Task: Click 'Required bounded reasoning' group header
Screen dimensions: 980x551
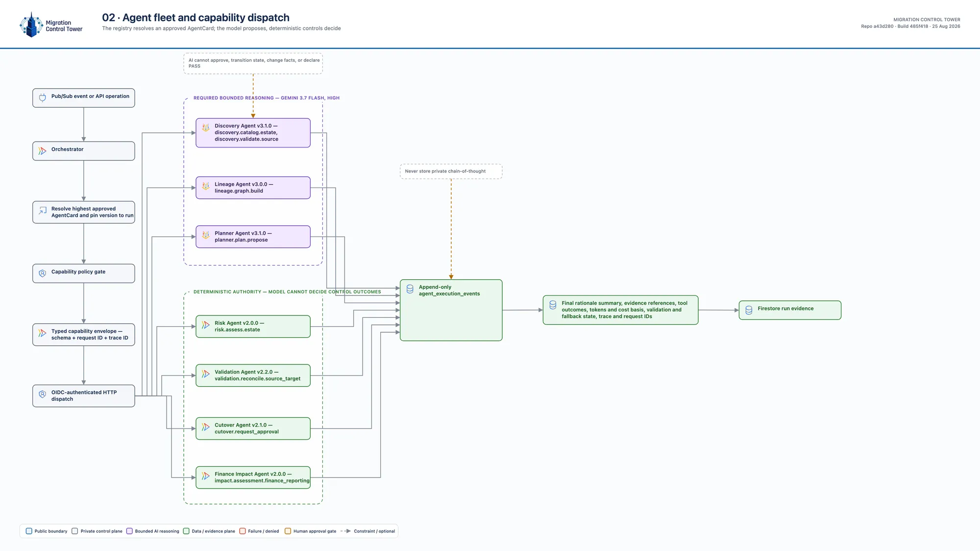Action: coord(267,98)
